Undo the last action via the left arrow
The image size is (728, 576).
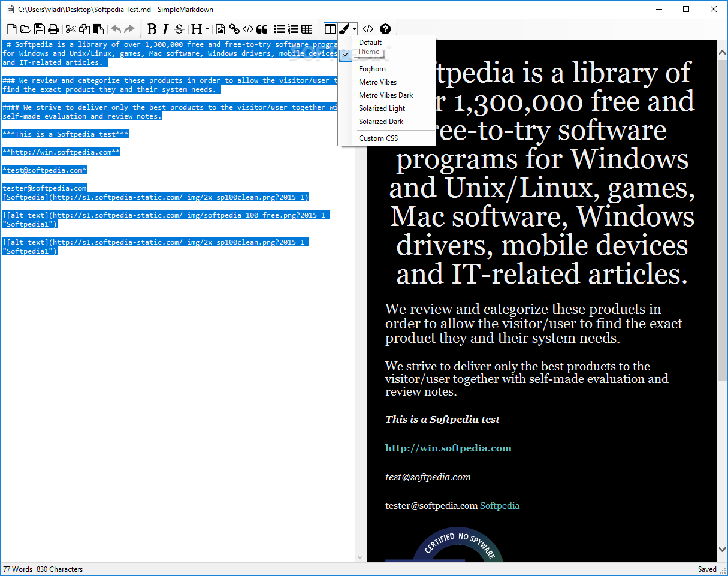click(116, 29)
